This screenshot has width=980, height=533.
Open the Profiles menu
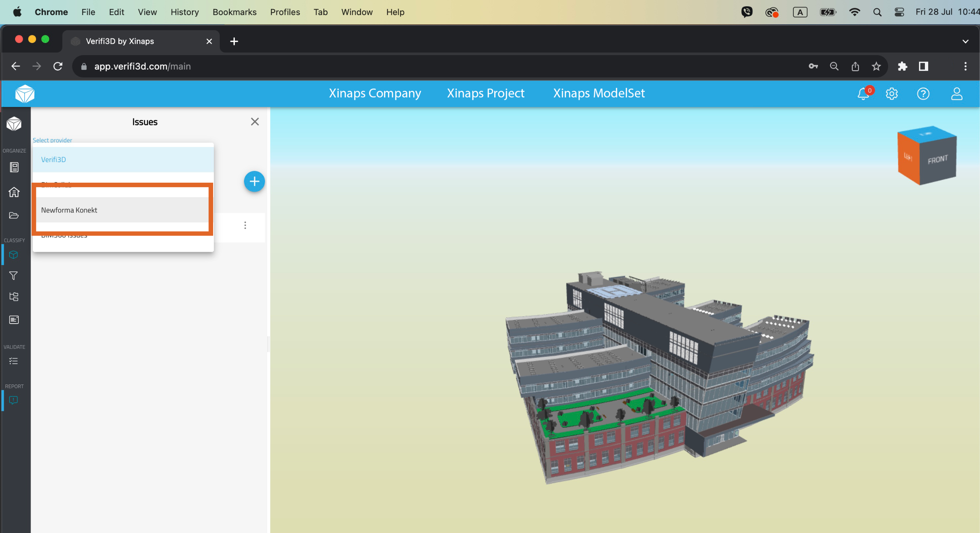click(x=285, y=12)
